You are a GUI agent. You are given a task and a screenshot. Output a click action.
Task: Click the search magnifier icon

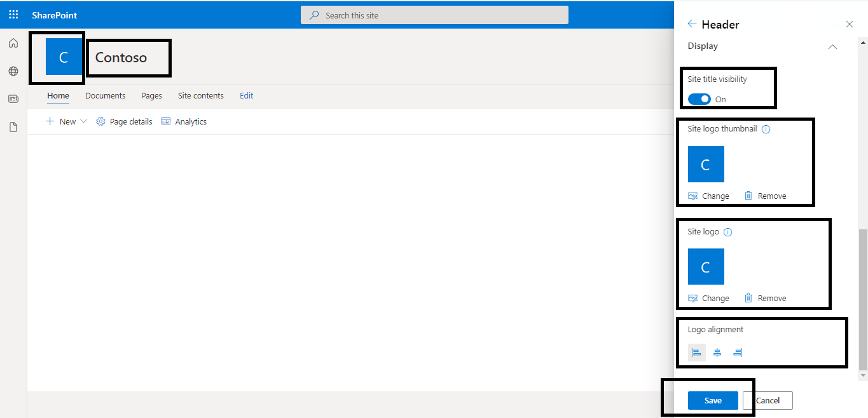(x=314, y=15)
